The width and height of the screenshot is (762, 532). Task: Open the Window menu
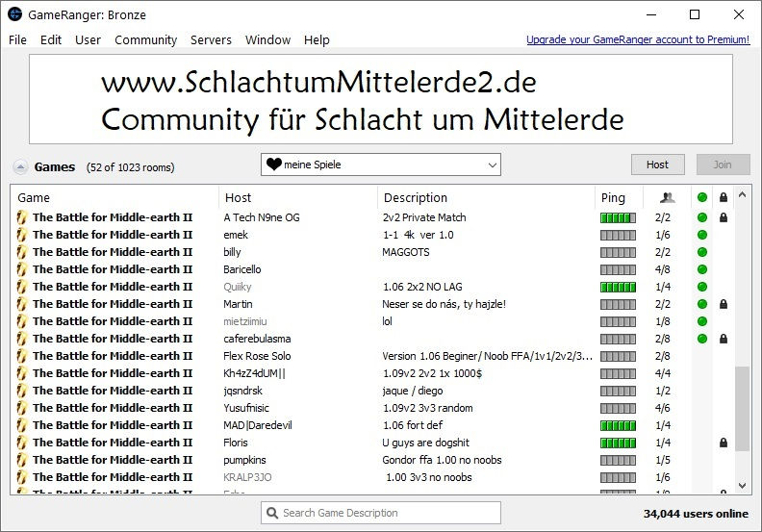coord(267,39)
